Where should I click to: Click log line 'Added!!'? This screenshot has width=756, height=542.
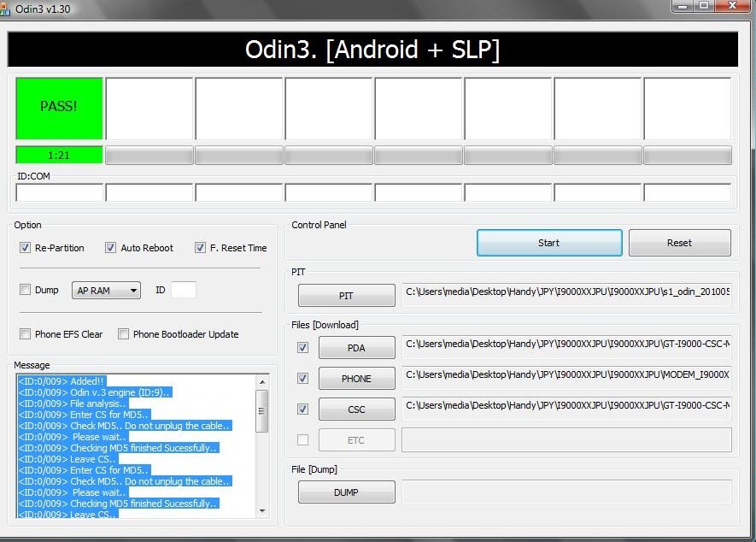(x=62, y=381)
